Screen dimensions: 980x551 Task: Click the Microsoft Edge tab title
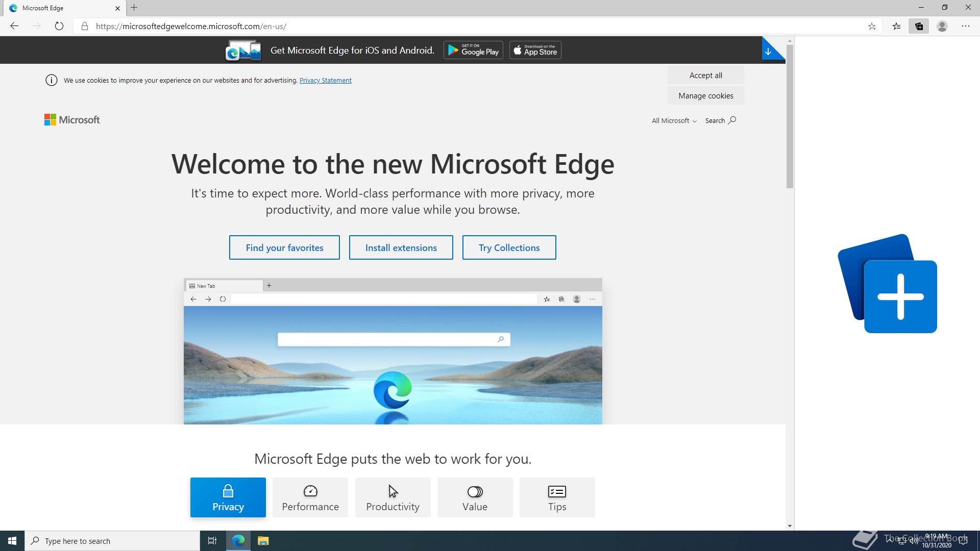point(43,8)
